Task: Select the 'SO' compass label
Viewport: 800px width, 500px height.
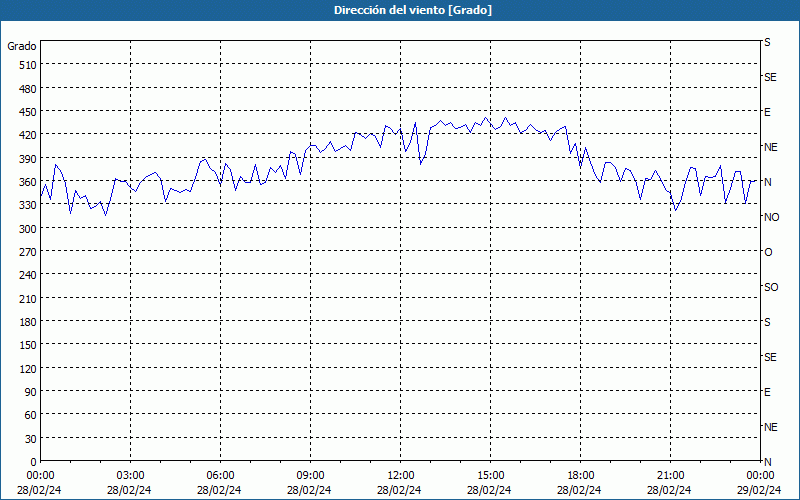Action: pos(771,287)
